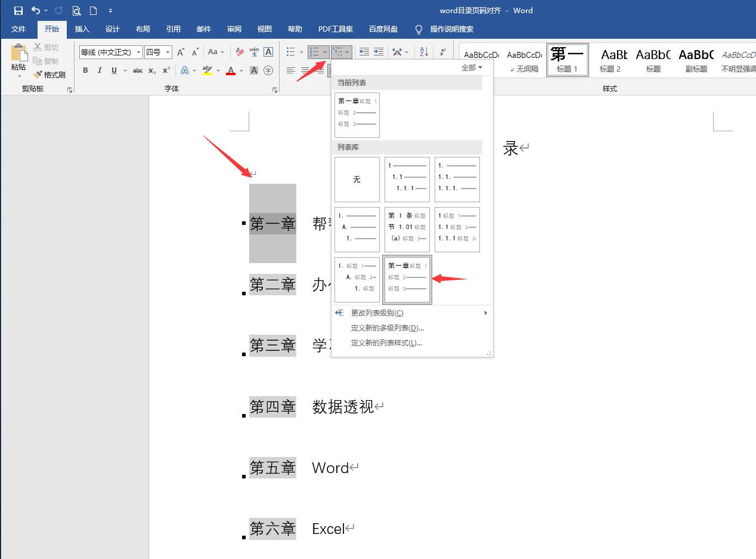Open the font name dropdown
Image resolution: width=756 pixels, height=559 pixels.
138,52
